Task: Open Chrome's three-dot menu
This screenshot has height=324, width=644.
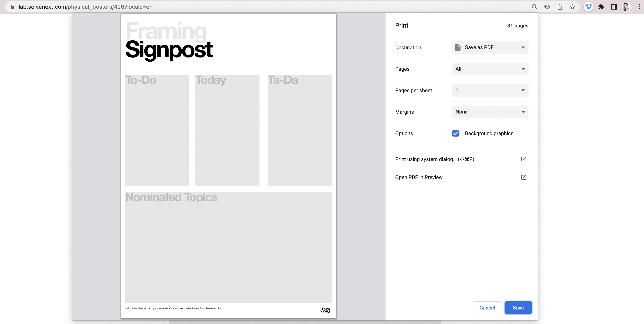Action: [639, 7]
